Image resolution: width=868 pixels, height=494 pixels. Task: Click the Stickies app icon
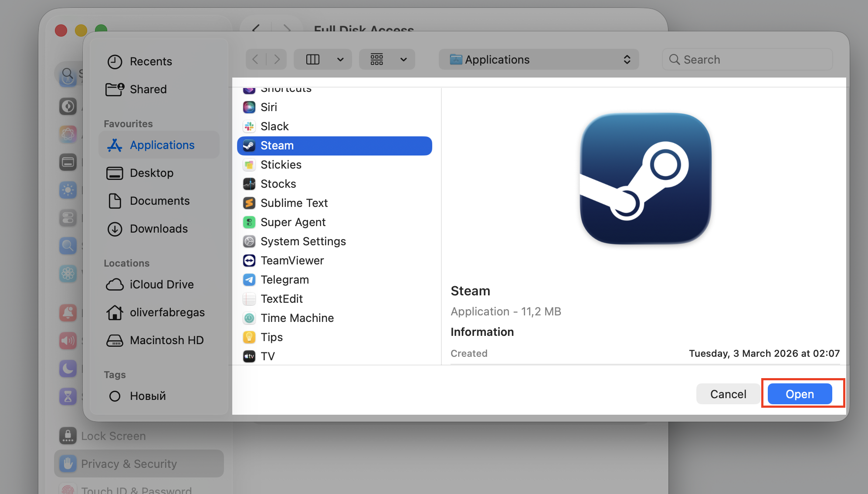(249, 165)
